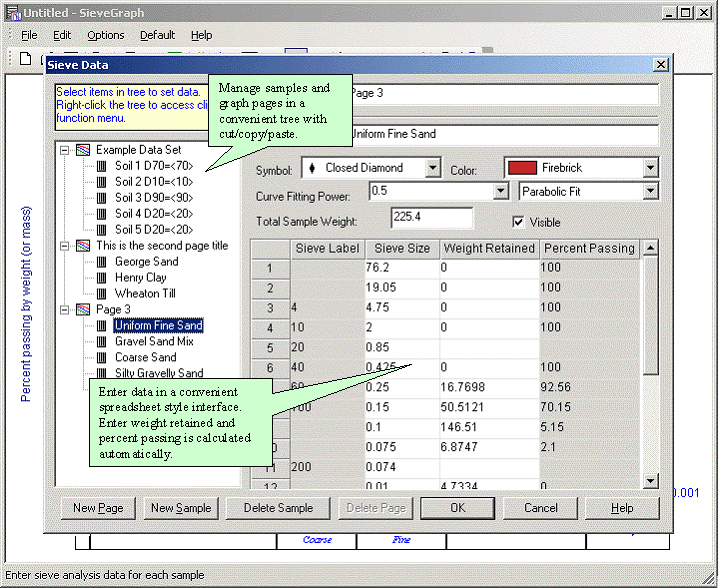
Task: Close the Sieve Data dialog
Action: tap(661, 65)
